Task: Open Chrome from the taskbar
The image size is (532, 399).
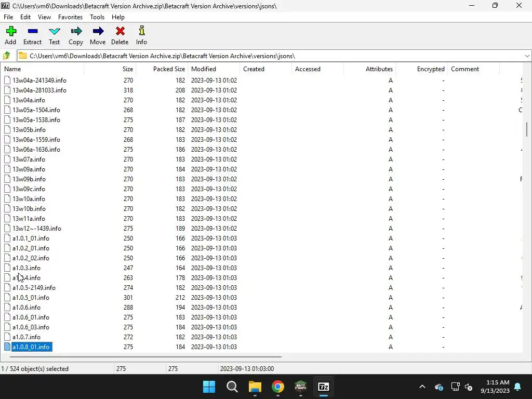Action: point(278,387)
